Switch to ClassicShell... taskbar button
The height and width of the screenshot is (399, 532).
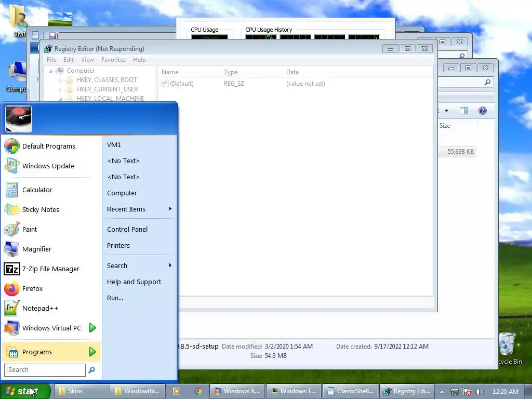(350, 391)
